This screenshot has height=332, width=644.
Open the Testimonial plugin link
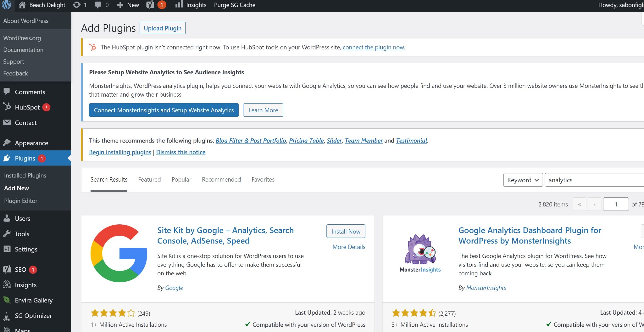412,140
